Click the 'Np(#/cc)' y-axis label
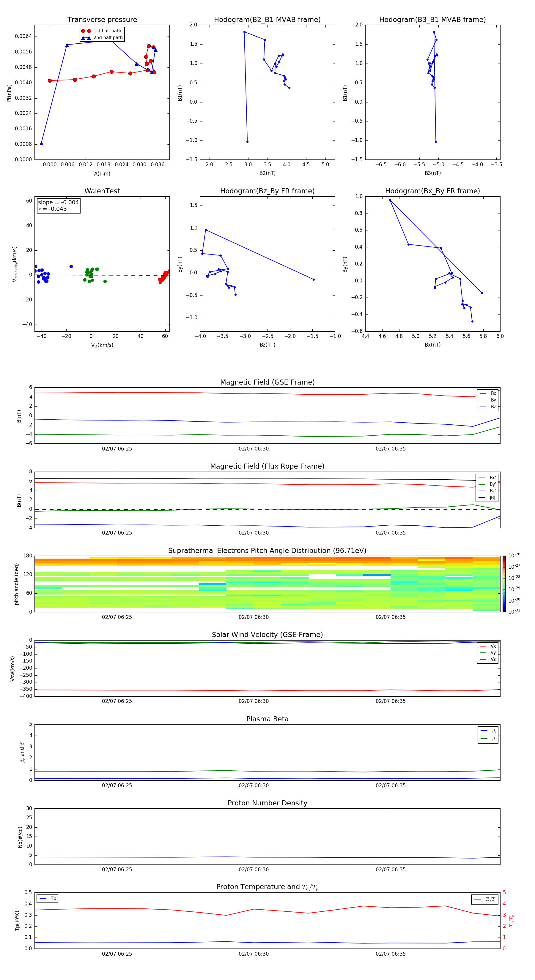This screenshot has width=535, height=980. [x=20, y=837]
